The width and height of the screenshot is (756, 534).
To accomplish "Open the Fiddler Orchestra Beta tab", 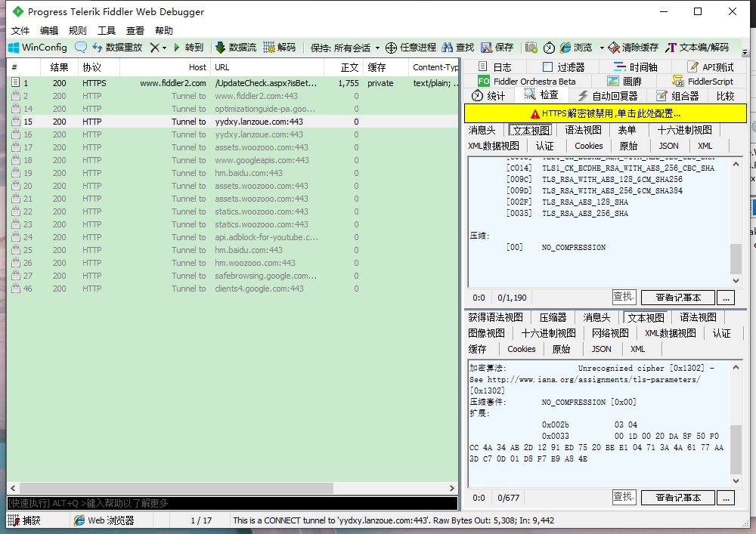I will [527, 82].
